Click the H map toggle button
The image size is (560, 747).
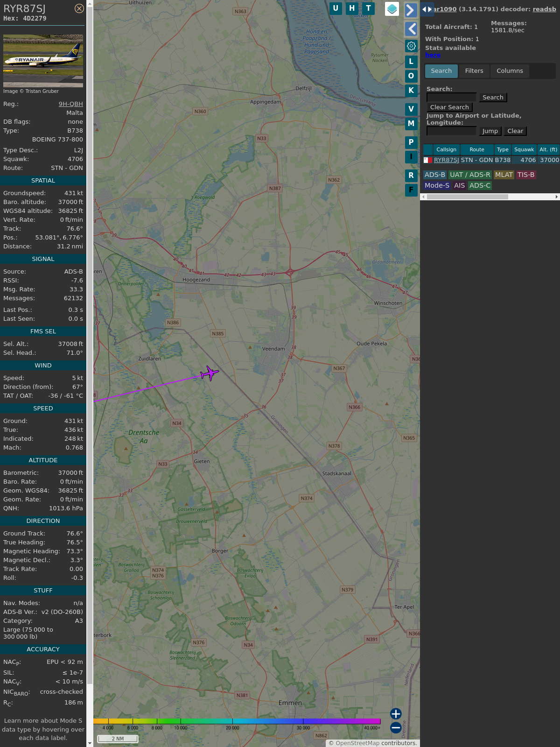[352, 8]
